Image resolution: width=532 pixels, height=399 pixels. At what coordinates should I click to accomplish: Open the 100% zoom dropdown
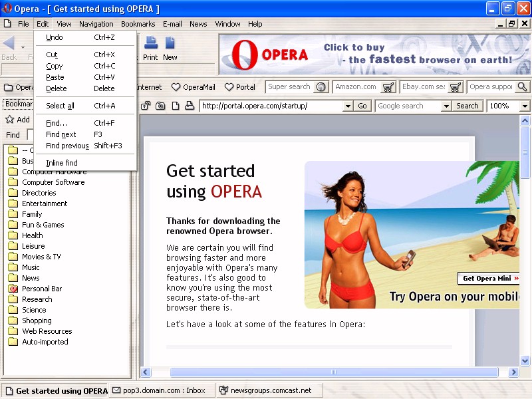tap(525, 106)
